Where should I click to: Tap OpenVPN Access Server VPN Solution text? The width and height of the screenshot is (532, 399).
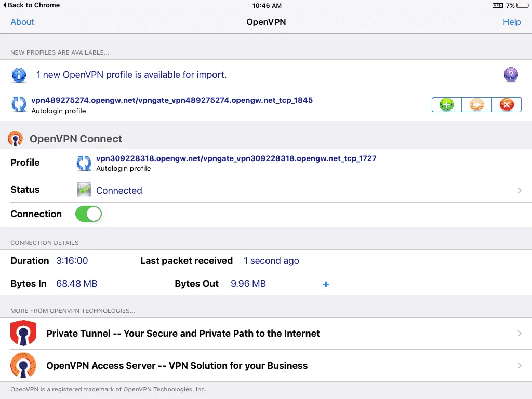point(177,365)
